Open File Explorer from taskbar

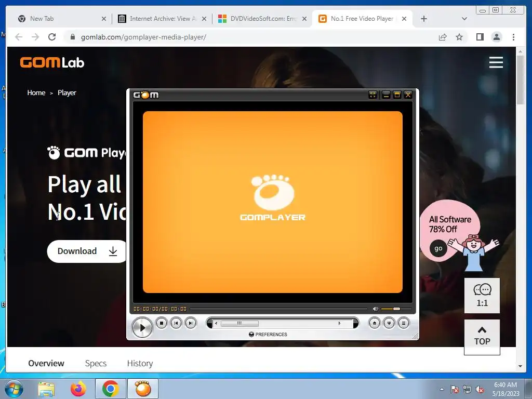tap(46, 389)
